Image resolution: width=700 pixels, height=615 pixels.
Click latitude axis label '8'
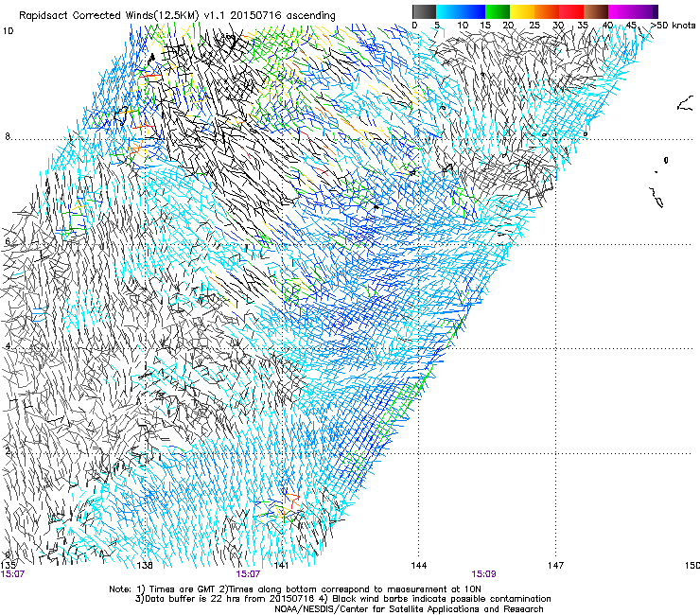pos(8,136)
